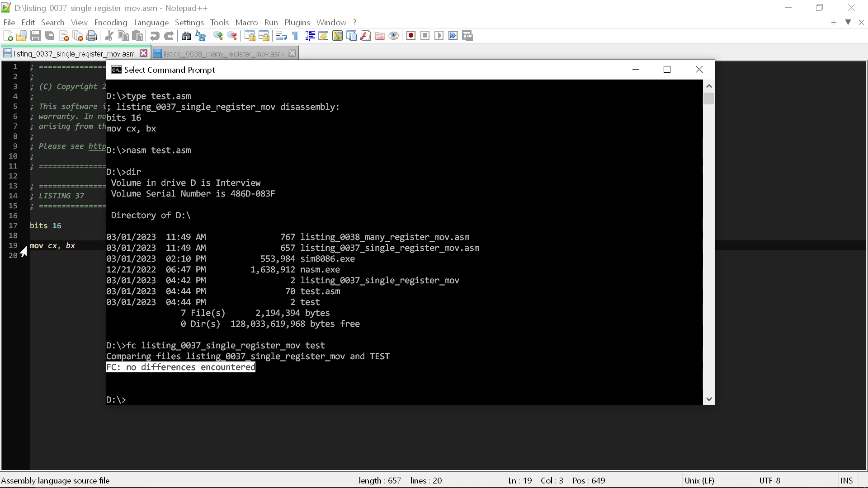Open the Replace dialog icon
The height and width of the screenshot is (488, 868).
pyautogui.click(x=201, y=36)
